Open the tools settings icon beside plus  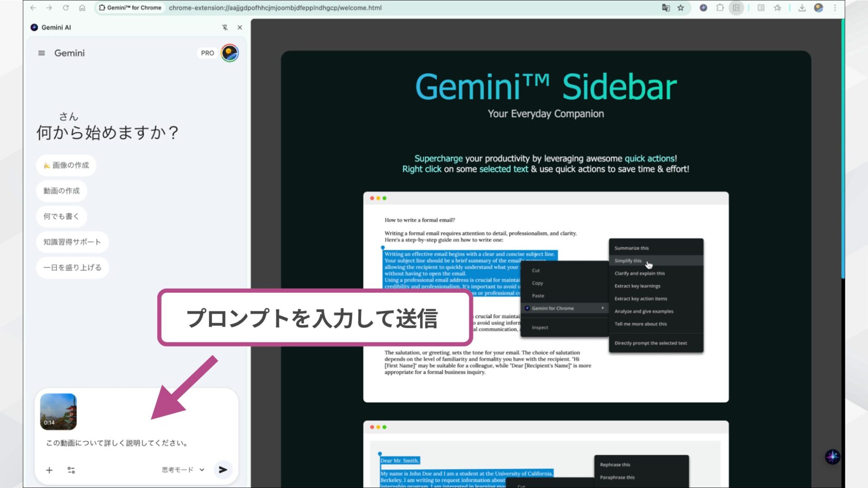click(x=71, y=470)
